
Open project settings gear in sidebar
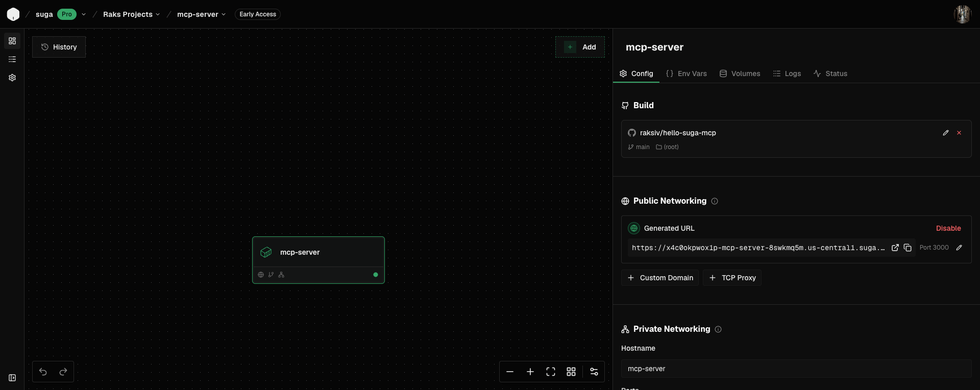point(12,78)
